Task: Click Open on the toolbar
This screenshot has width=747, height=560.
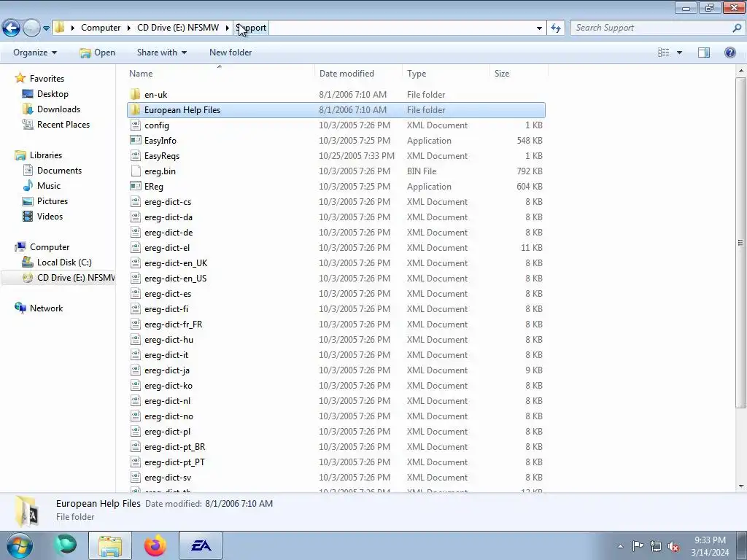Action: [97, 52]
